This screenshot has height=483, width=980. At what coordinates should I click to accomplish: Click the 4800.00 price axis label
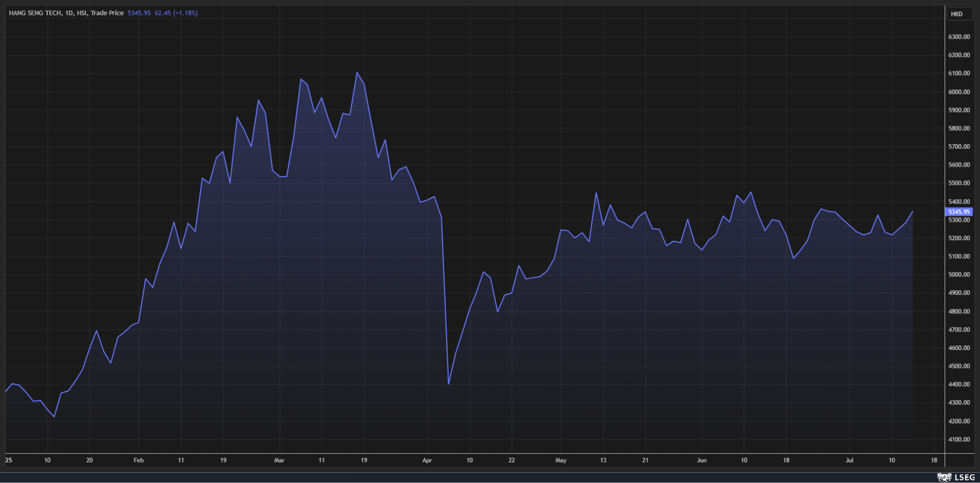pos(959,311)
